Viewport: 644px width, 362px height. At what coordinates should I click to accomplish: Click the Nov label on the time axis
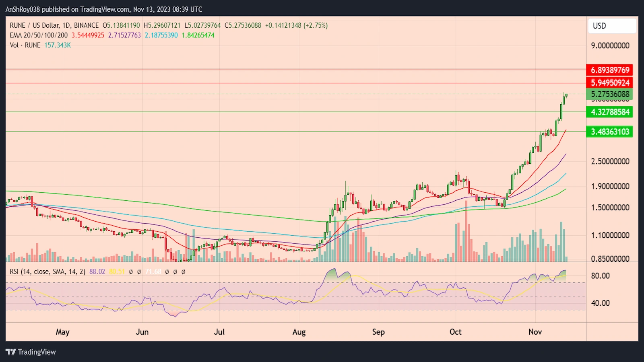coord(535,332)
